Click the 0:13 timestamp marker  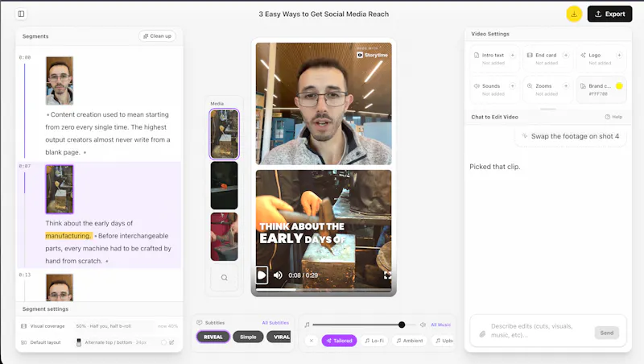point(25,275)
